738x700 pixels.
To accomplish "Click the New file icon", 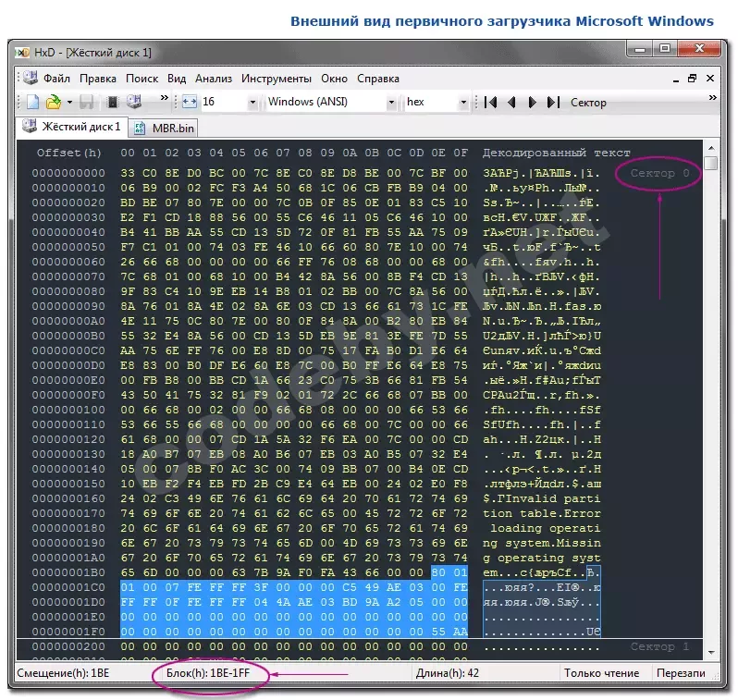I will point(32,102).
